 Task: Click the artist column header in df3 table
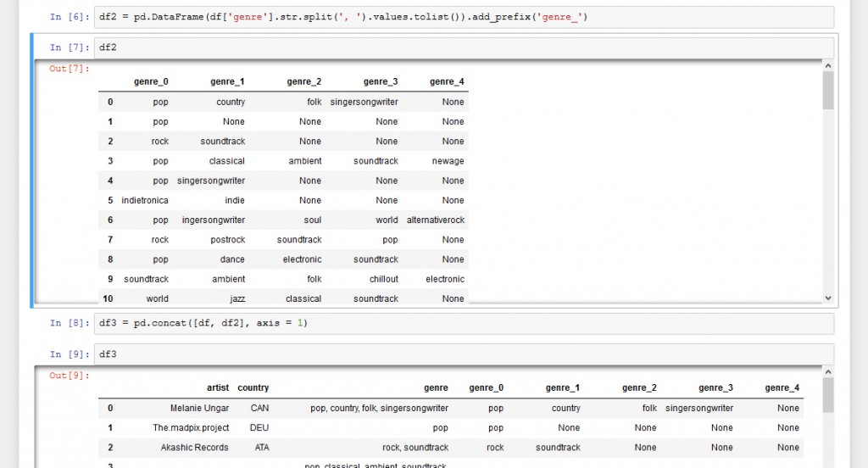point(218,387)
